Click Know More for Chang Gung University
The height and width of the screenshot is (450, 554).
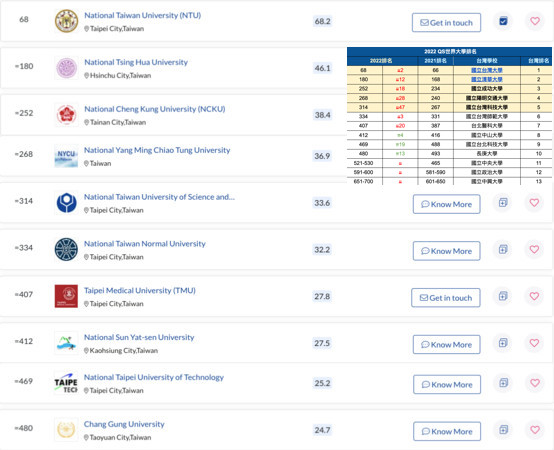pyautogui.click(x=447, y=431)
